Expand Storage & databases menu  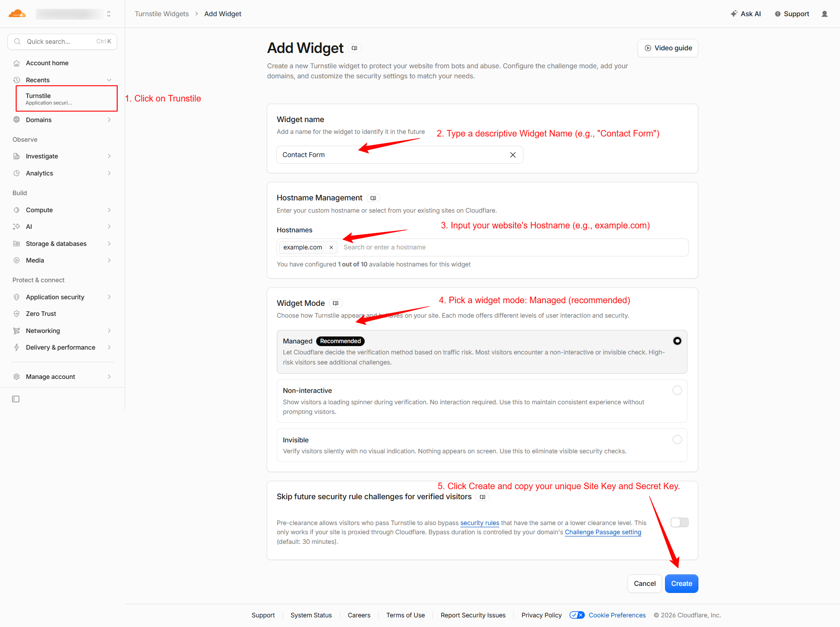(x=62, y=244)
